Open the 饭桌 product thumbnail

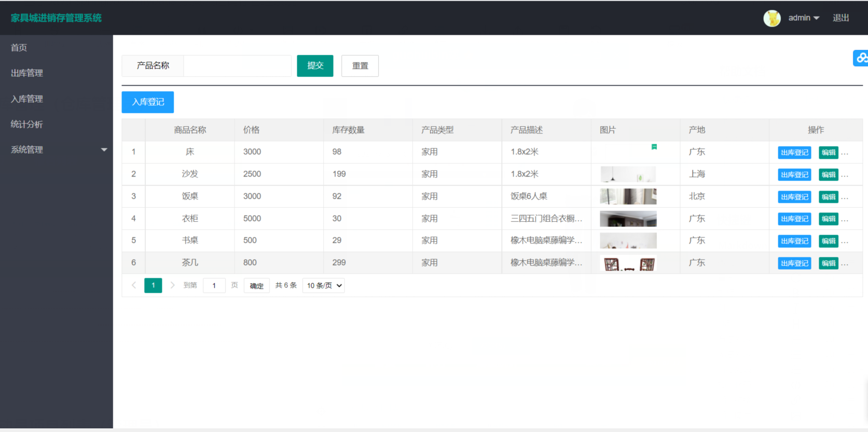pyautogui.click(x=628, y=196)
